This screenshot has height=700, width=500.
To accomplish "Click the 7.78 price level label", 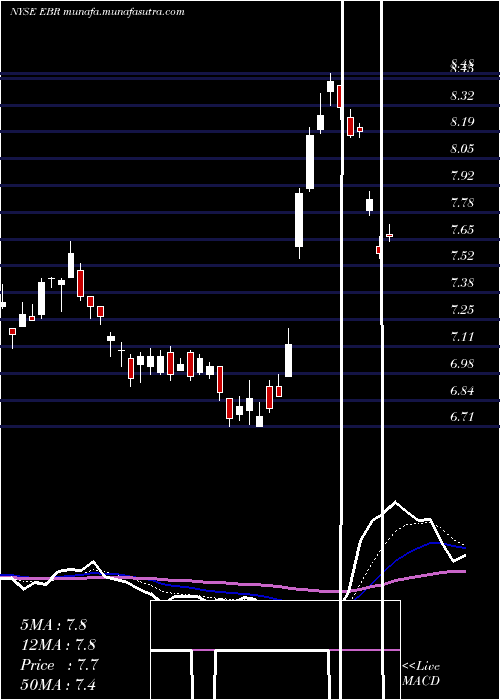I will click(462, 203).
